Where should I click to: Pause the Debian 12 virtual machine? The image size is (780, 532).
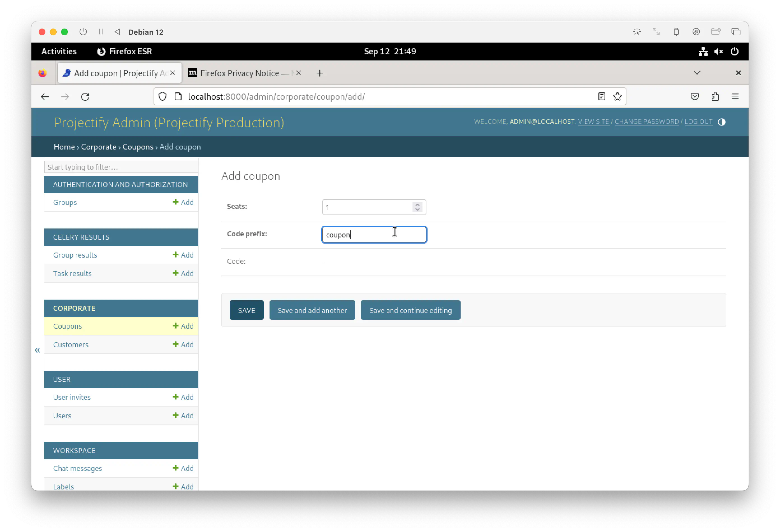point(101,32)
